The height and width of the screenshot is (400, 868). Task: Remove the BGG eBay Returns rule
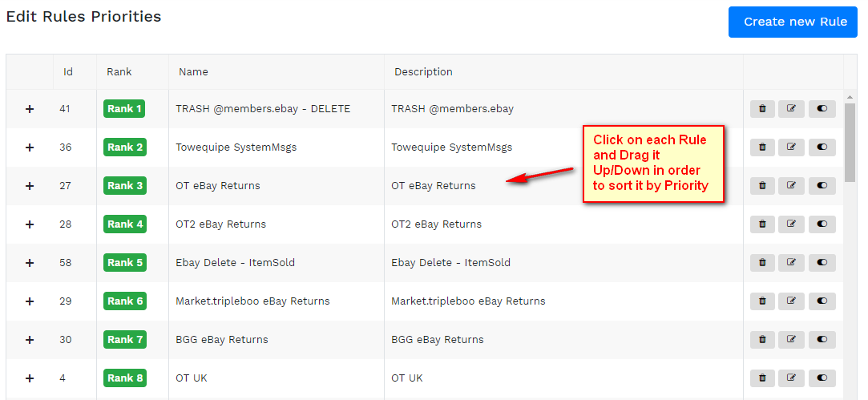(x=762, y=340)
